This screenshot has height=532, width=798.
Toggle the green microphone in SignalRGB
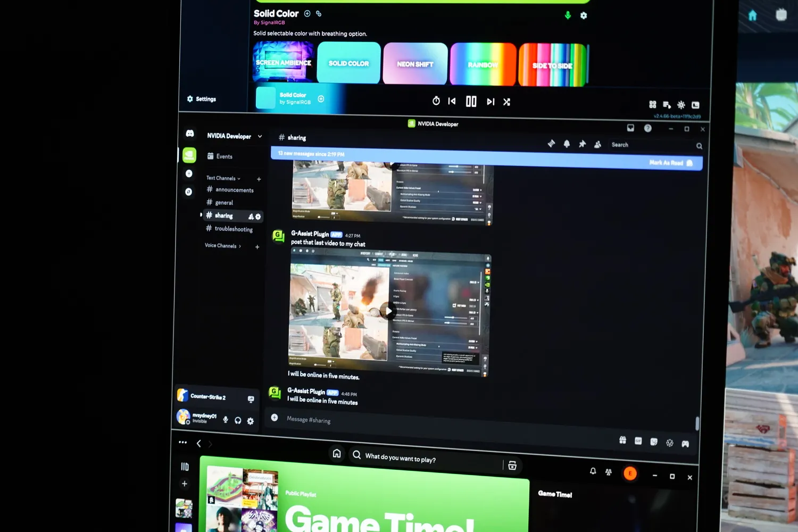click(568, 15)
